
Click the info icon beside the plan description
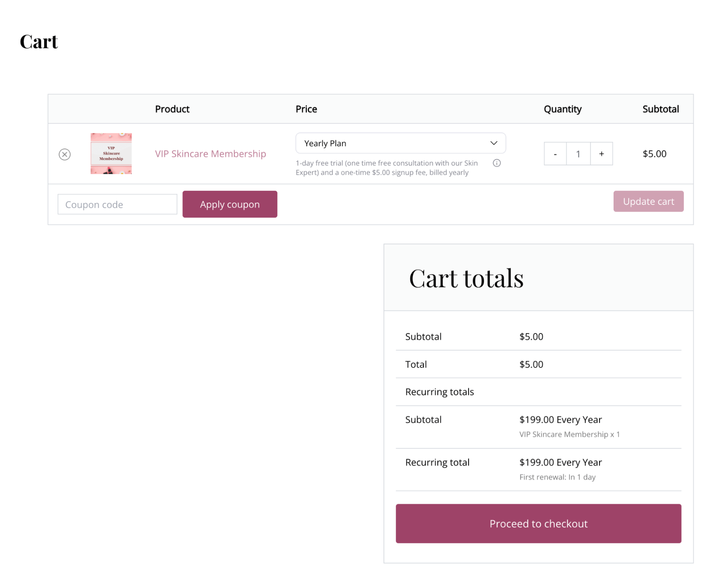(496, 163)
